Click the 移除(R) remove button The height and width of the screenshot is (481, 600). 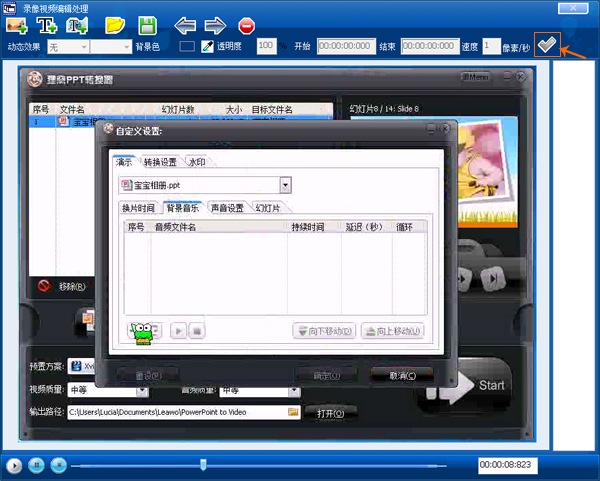point(62,286)
